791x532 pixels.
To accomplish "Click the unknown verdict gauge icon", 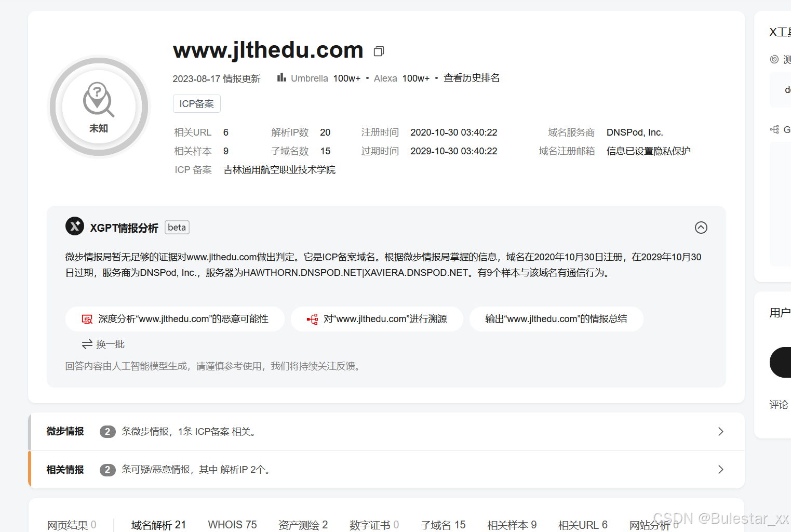I will coord(98,107).
